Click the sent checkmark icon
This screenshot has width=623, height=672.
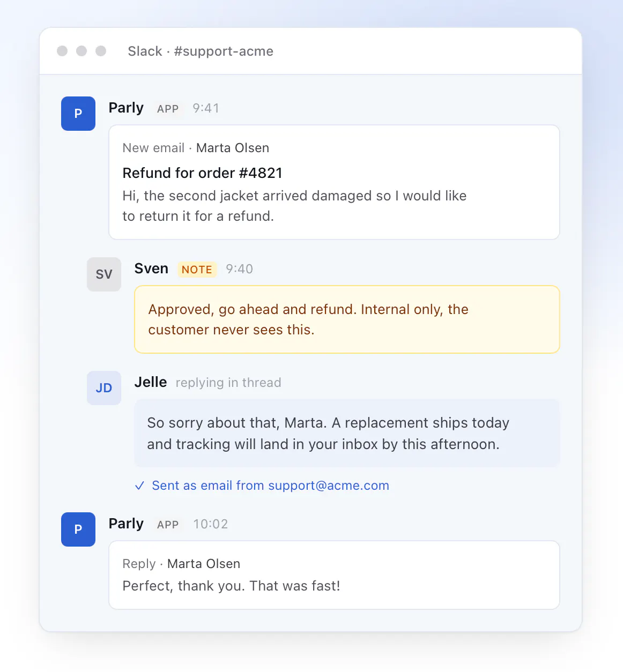pyautogui.click(x=139, y=486)
